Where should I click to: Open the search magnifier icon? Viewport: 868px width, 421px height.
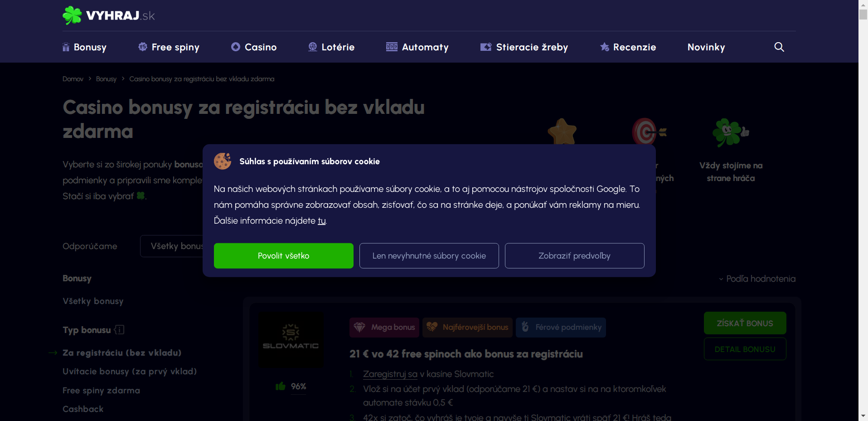click(x=779, y=47)
